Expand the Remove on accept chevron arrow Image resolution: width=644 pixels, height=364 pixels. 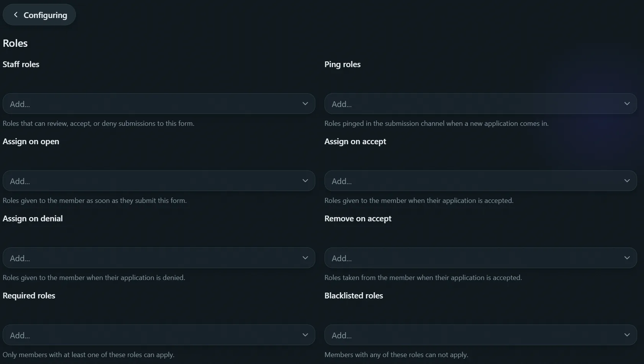(627, 258)
